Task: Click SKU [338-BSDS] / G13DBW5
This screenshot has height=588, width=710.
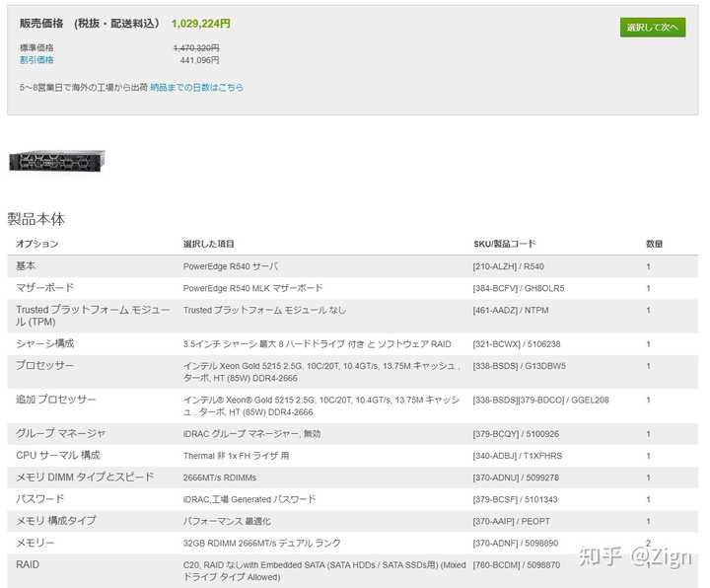Action: (520, 366)
